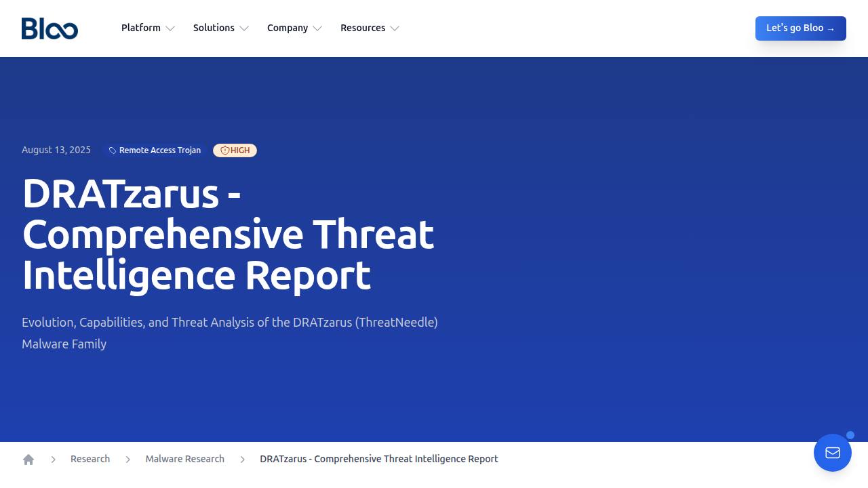Open the mail contact floating button

point(833,453)
